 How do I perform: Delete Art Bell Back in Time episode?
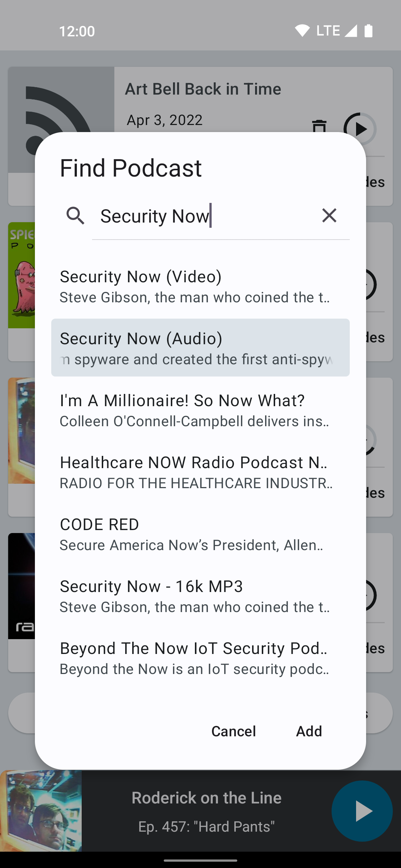319,126
